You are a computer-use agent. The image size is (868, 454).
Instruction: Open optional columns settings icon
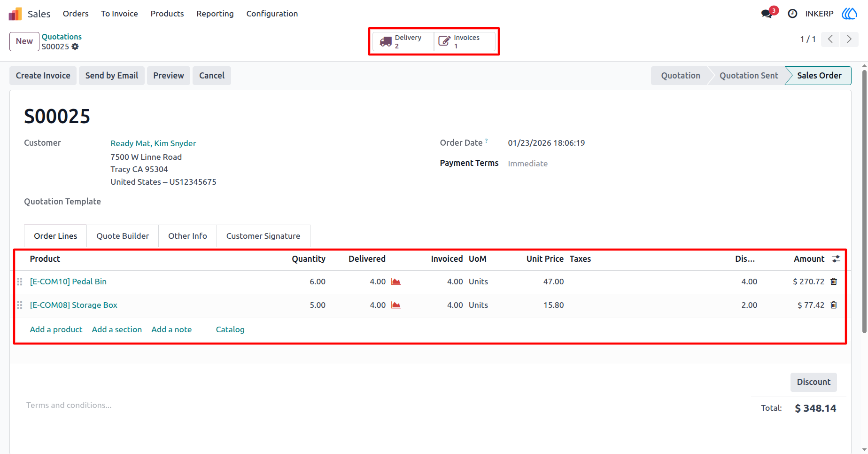pos(836,259)
